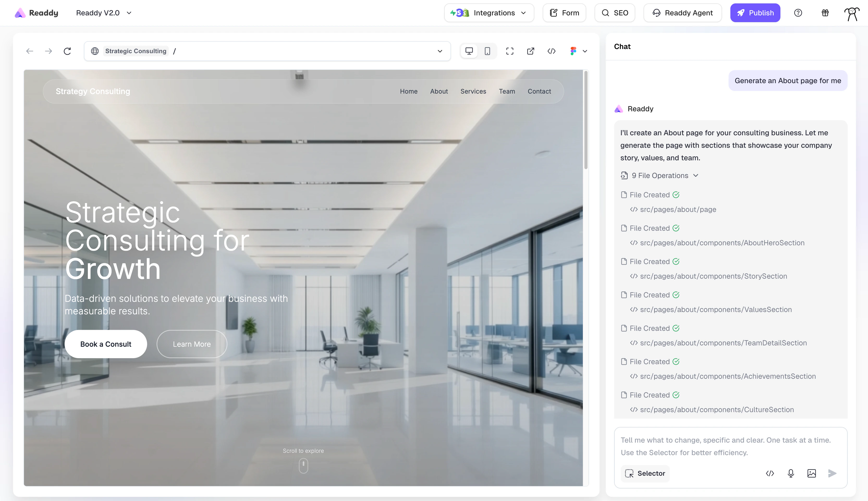
Task: Open help via the question mark icon
Action: coord(798,13)
